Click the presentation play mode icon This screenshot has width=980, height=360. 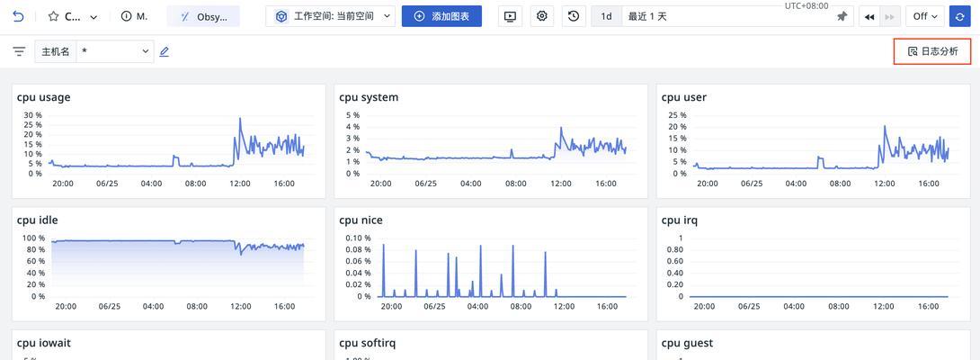pyautogui.click(x=510, y=16)
